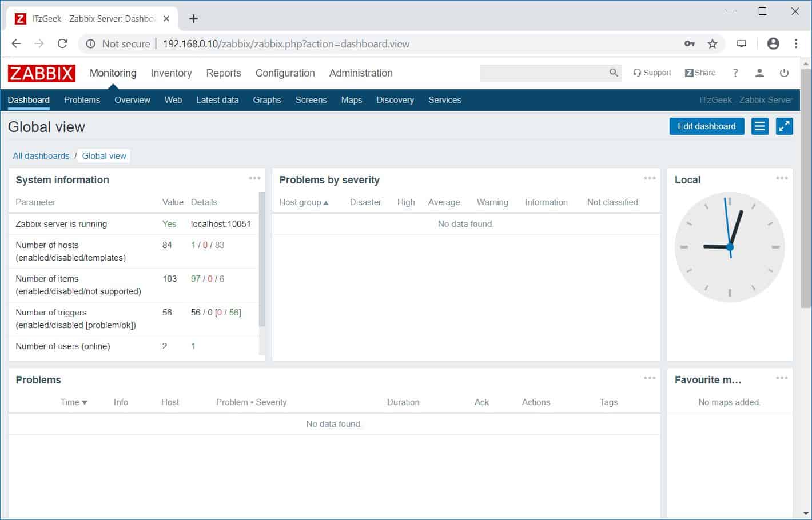Go to Web submenu tab
Image resolution: width=812 pixels, height=520 pixels.
[x=173, y=100]
